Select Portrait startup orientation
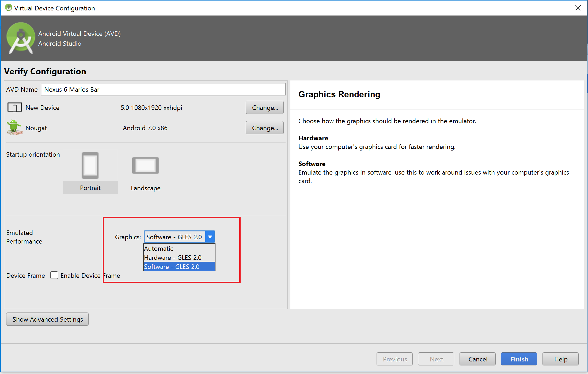The height and width of the screenshot is (374, 588). (x=90, y=172)
